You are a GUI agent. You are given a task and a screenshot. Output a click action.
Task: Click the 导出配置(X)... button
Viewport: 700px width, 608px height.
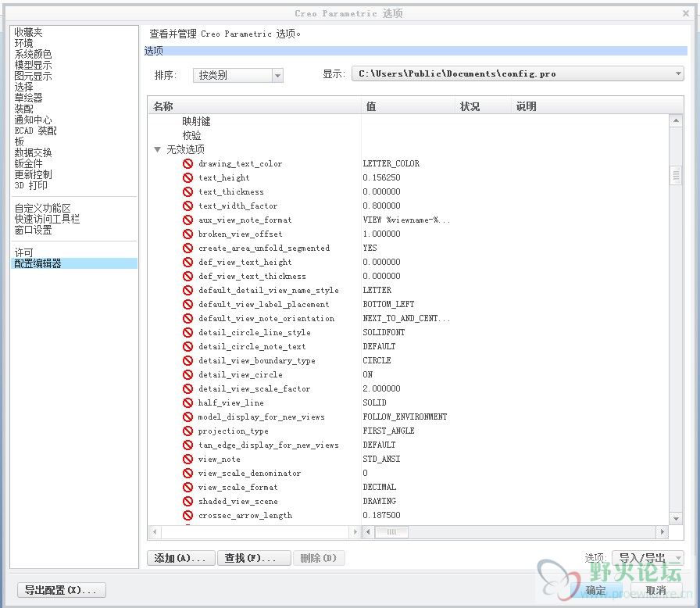pyautogui.click(x=62, y=590)
